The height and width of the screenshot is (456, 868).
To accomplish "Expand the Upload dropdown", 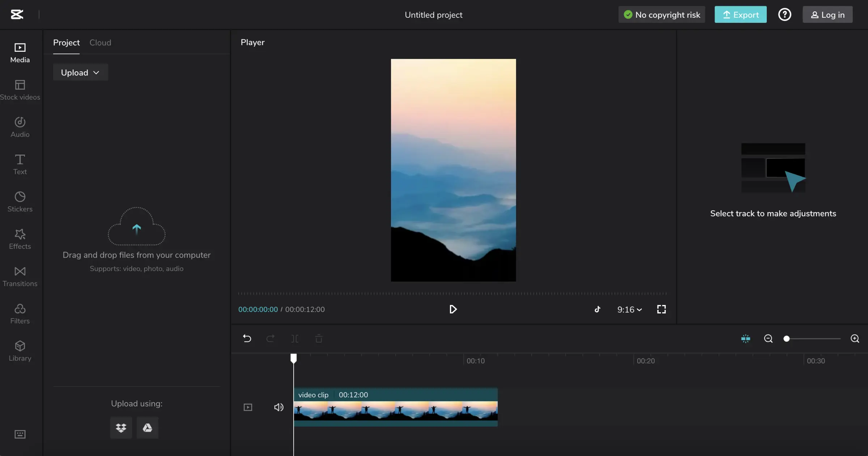I will (80, 72).
